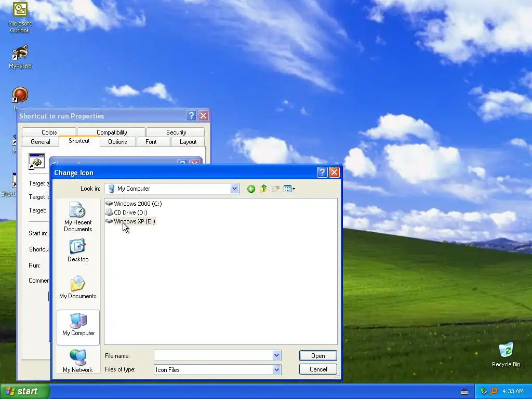Switch to Compatibility tab
Viewport: 532px width, 399px height.
112,132
